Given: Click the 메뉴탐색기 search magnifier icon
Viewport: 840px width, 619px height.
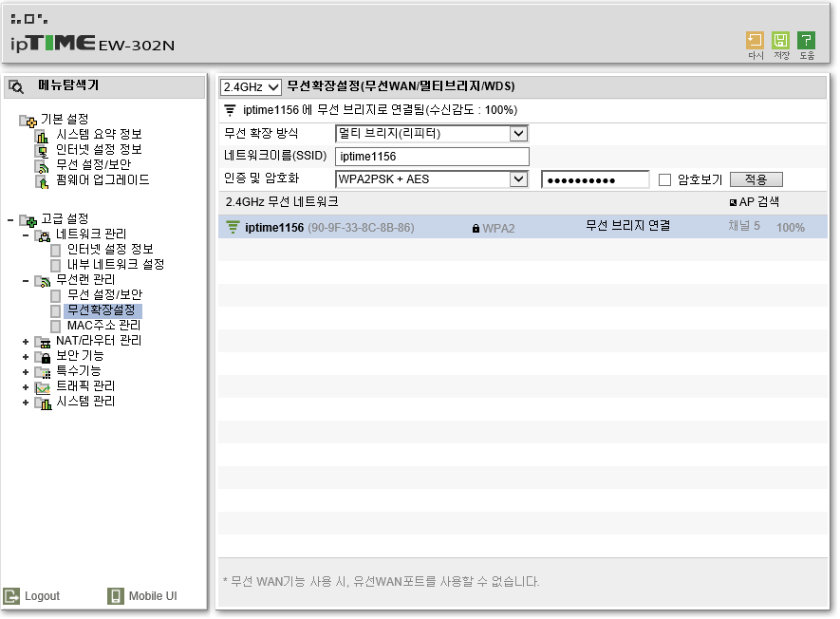Looking at the screenshot, I should pyautogui.click(x=16, y=86).
